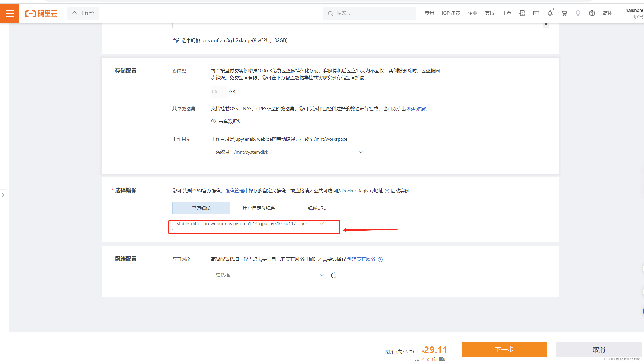Click the 下一步 next step button
This screenshot has width=644, height=363.
504,349
